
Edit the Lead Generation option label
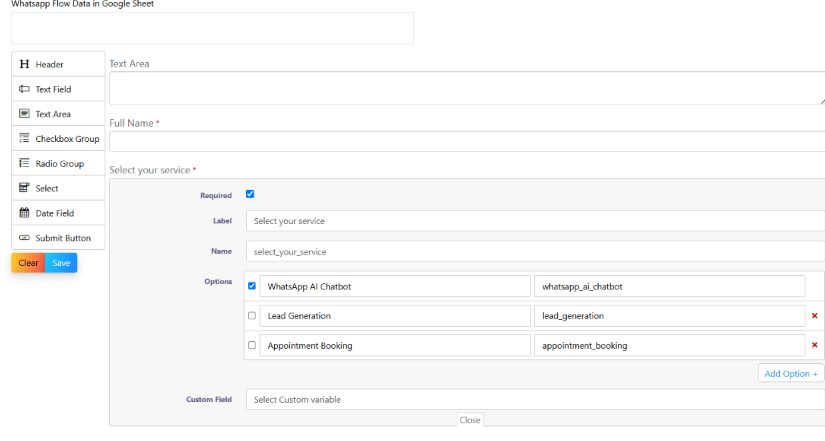[395, 316]
